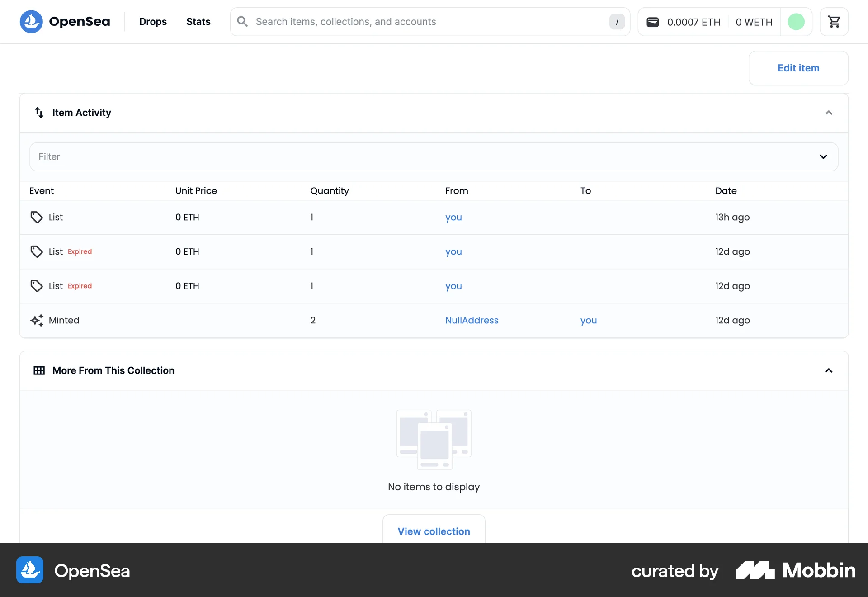Open the Stats page

coord(198,21)
